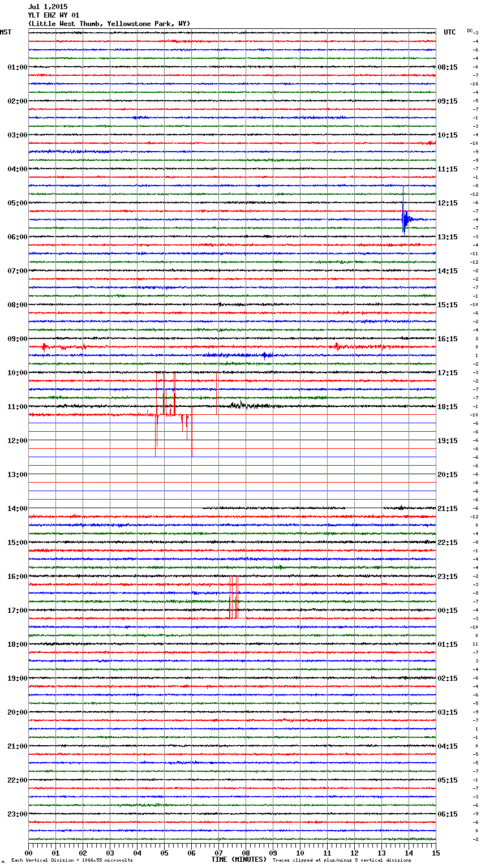
Task: Click the "17:15" UTC label
Action: 448,373
